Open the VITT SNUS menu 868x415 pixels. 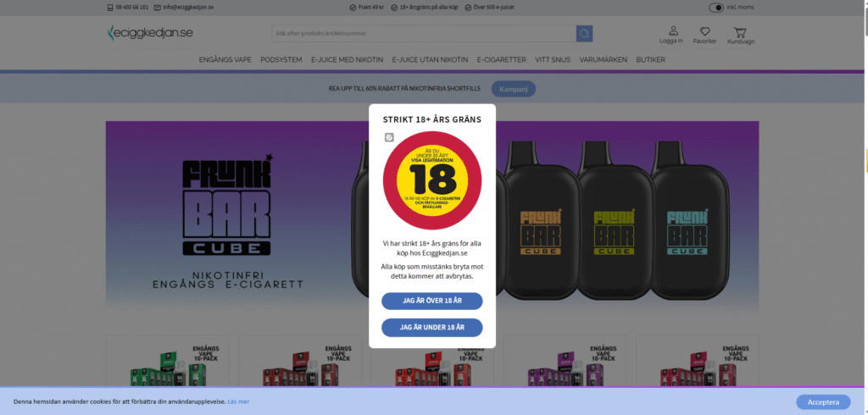point(553,60)
